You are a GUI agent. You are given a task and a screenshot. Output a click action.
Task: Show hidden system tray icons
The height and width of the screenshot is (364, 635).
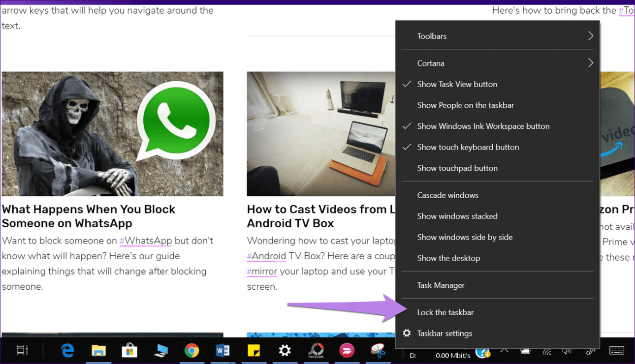505,350
